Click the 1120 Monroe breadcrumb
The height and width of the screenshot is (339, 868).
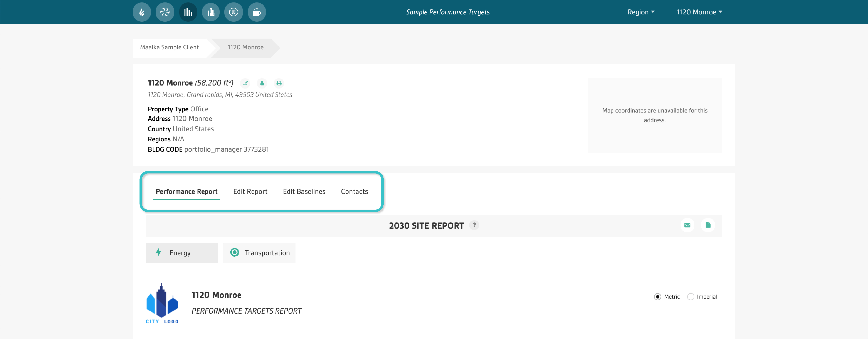(x=246, y=48)
